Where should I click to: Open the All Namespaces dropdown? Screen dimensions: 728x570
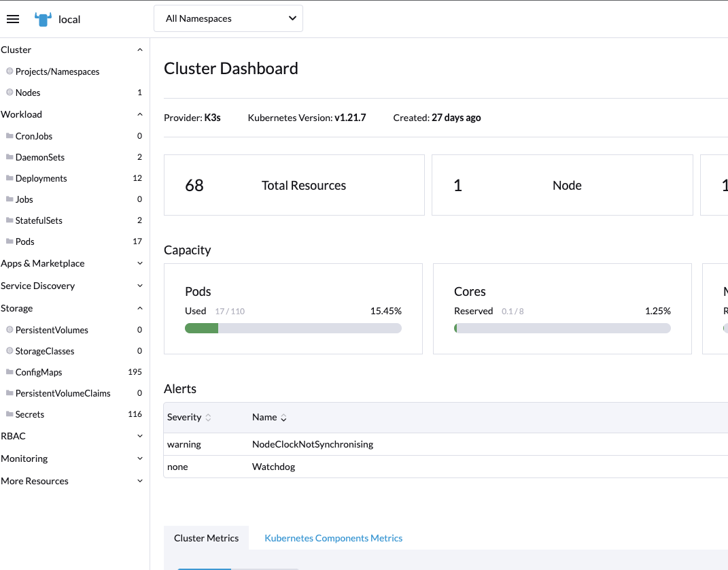228,18
